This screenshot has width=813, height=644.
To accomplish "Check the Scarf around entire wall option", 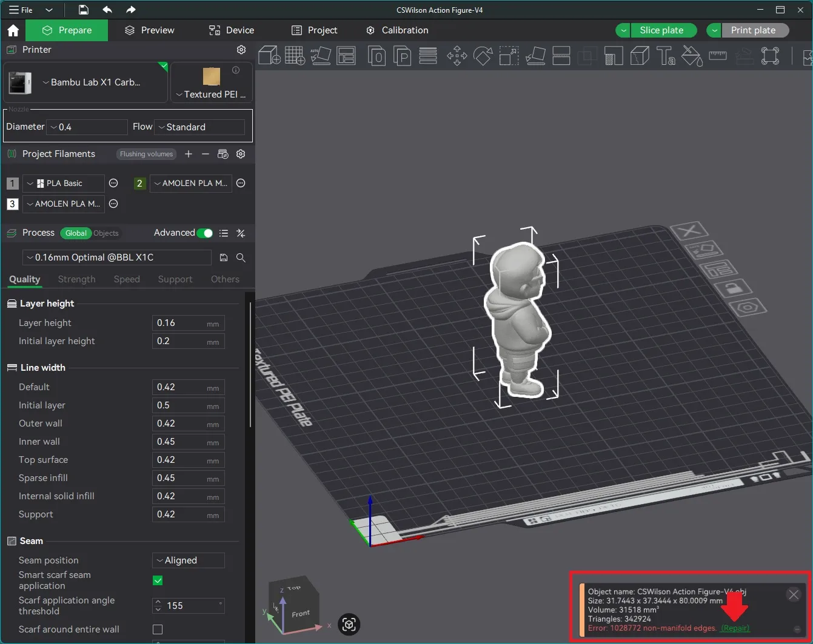I will [x=157, y=629].
